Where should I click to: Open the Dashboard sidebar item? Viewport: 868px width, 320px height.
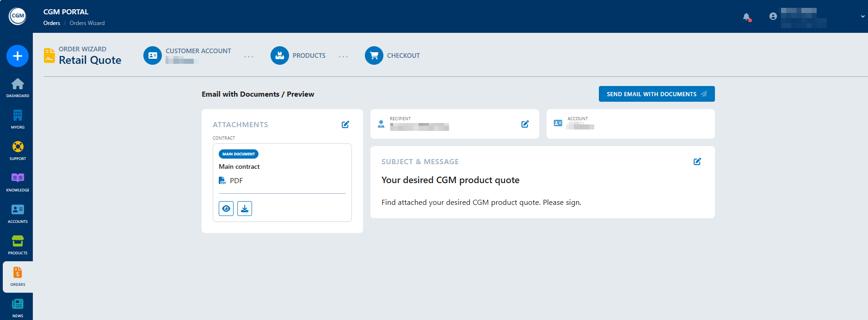18,87
